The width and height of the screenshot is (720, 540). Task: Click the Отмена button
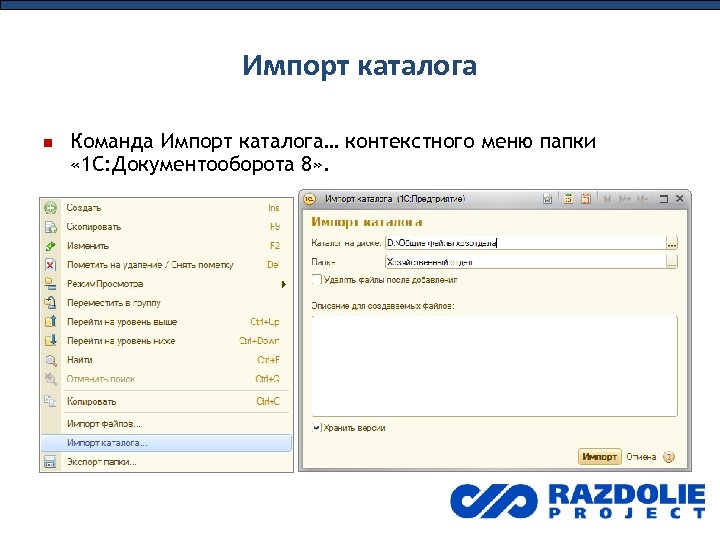(641, 457)
